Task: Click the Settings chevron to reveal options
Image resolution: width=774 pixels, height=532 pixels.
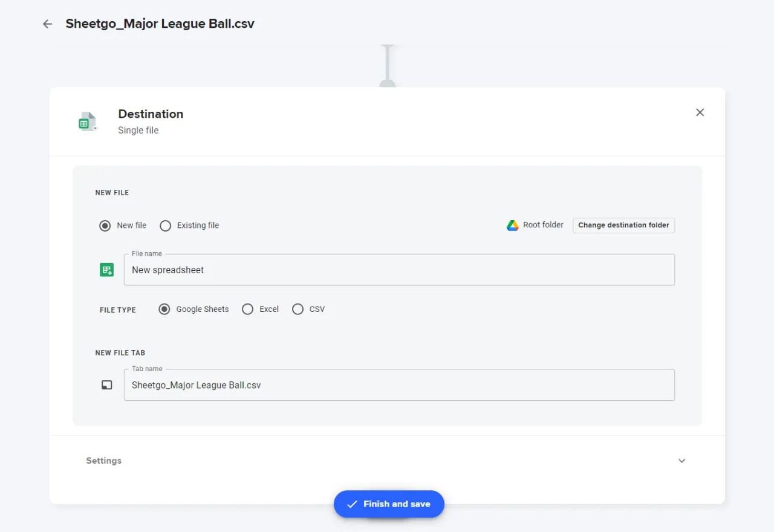Action: (681, 461)
